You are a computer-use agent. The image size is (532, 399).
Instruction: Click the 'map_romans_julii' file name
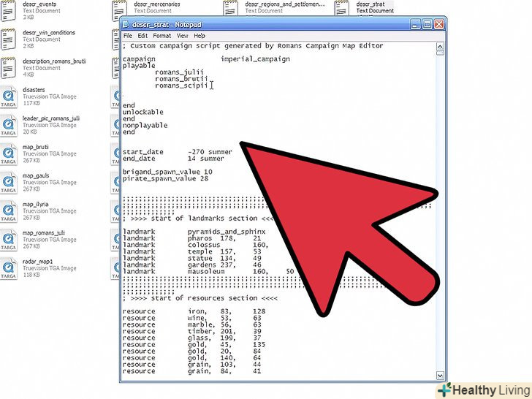click(x=44, y=232)
